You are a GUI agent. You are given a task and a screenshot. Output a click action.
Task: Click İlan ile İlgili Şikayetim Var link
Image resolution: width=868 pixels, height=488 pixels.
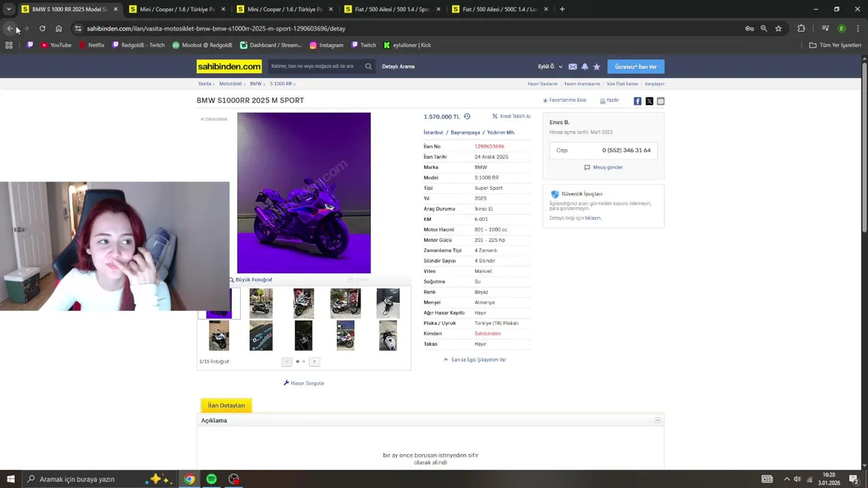(x=475, y=360)
